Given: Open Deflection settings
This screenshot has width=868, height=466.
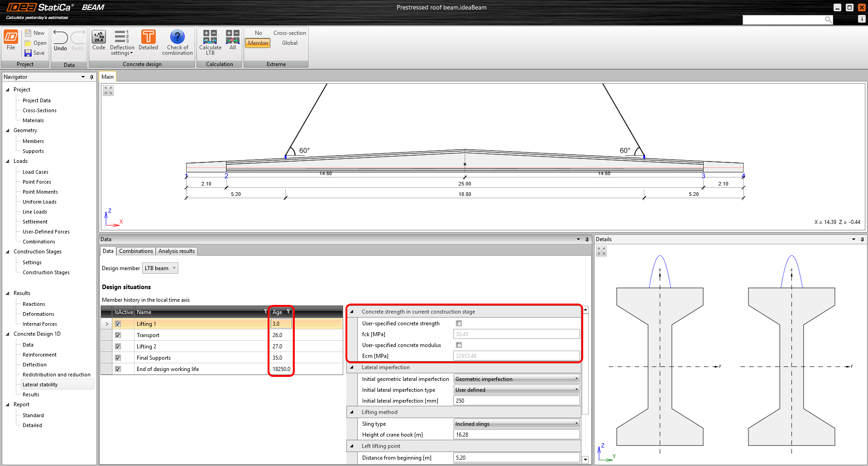Looking at the screenshot, I should pyautogui.click(x=122, y=42).
